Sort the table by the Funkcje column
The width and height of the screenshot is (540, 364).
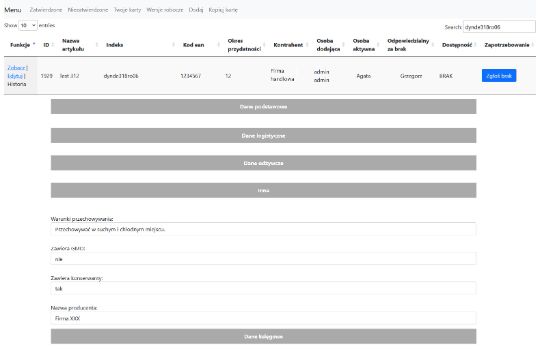point(20,45)
